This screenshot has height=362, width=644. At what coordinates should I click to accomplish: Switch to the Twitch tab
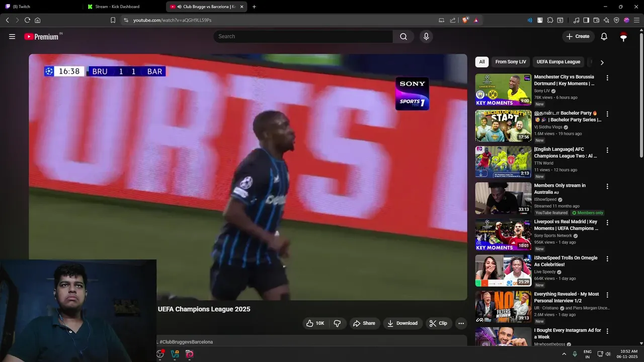40,7
